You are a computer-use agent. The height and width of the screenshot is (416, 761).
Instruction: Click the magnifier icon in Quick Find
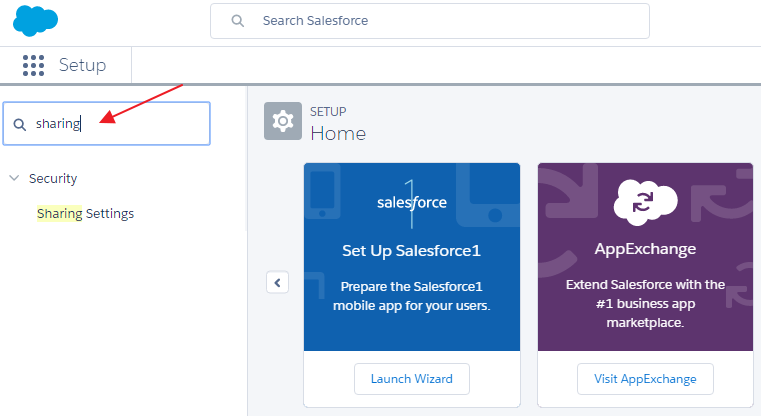click(x=19, y=124)
